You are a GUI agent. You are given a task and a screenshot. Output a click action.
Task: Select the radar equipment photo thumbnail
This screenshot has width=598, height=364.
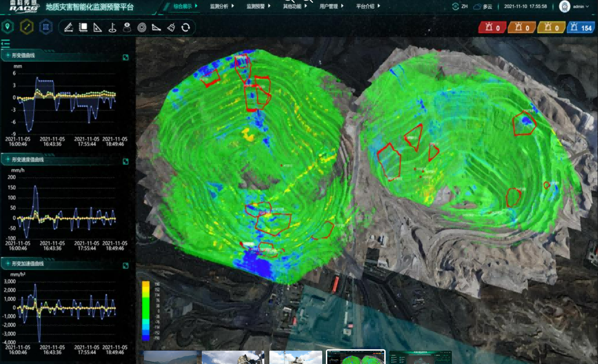tap(233, 357)
